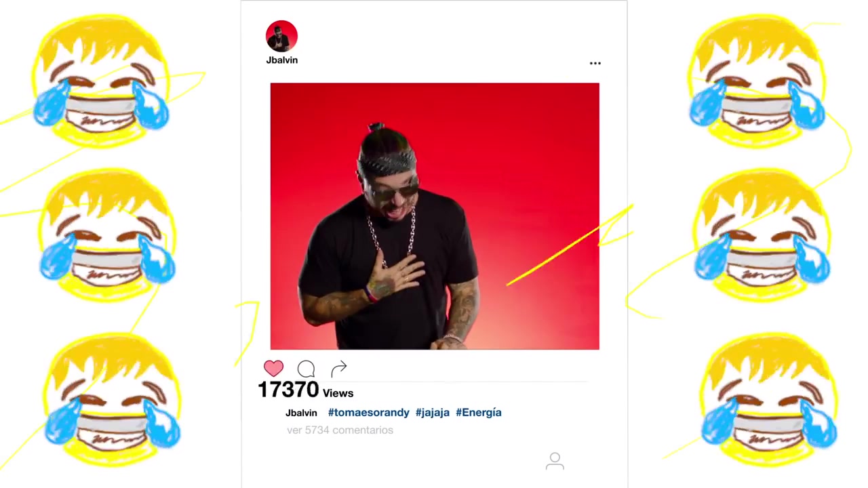Click the 17370 Views counter
Screen dimensions: 868x488
(305, 390)
